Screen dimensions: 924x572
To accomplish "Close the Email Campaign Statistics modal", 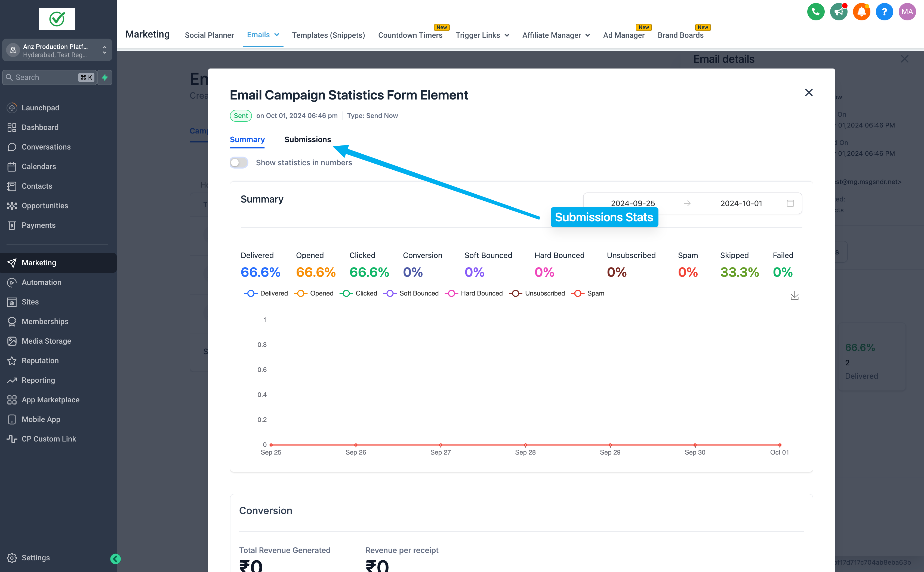I will [809, 92].
